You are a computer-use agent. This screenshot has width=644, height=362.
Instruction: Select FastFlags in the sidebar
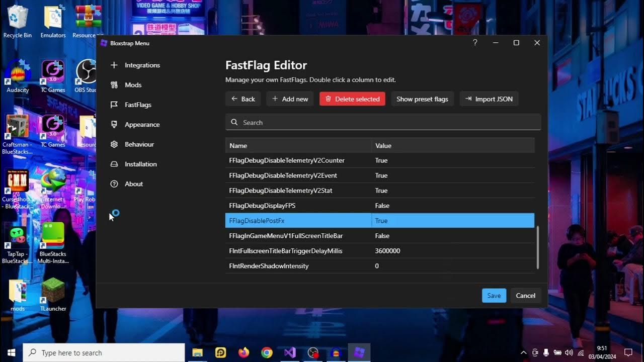point(131,105)
